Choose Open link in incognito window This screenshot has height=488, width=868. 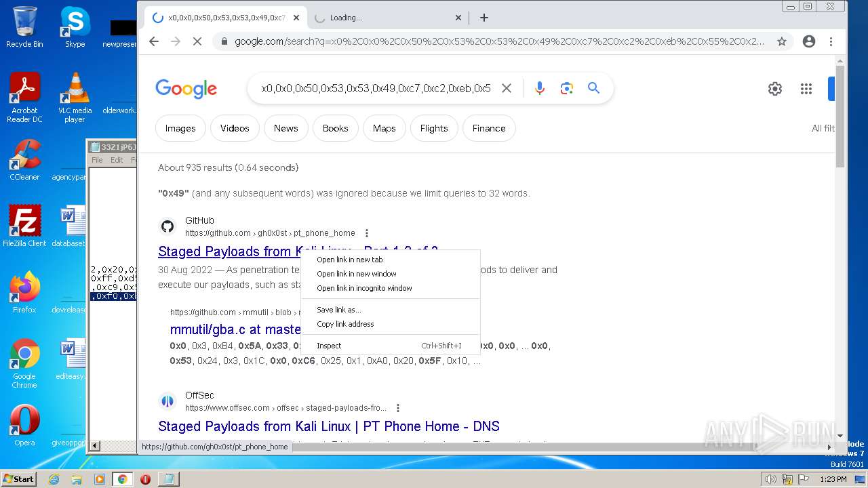[390, 288]
